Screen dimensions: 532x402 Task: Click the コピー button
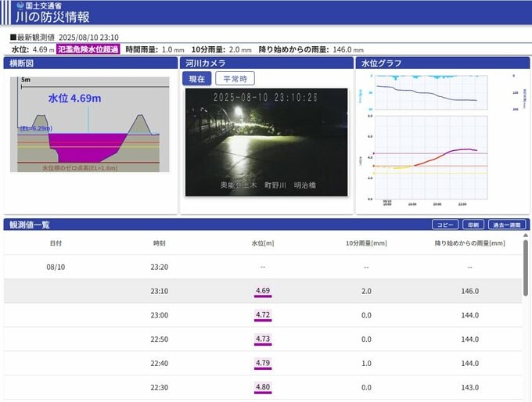click(x=445, y=224)
